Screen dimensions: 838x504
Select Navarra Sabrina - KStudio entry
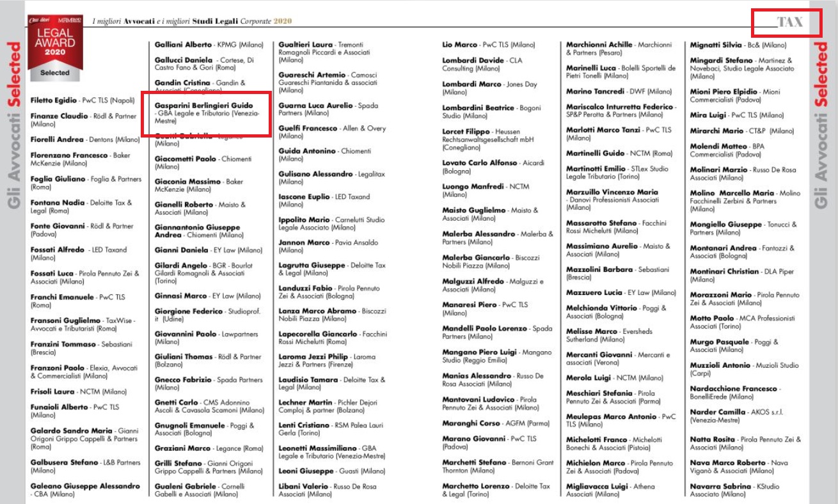pyautogui.click(x=735, y=491)
